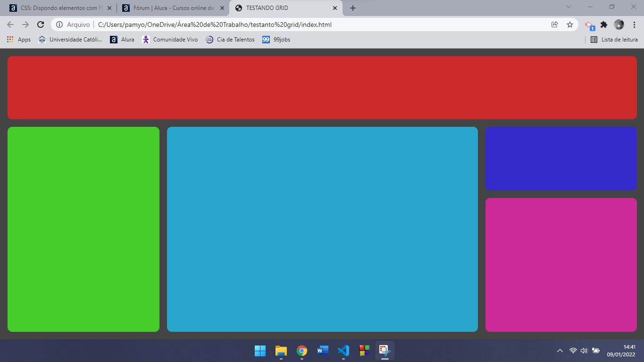This screenshot has width=644, height=362.
Task: Open Visual Studio Code from taskbar
Action: coord(343,351)
